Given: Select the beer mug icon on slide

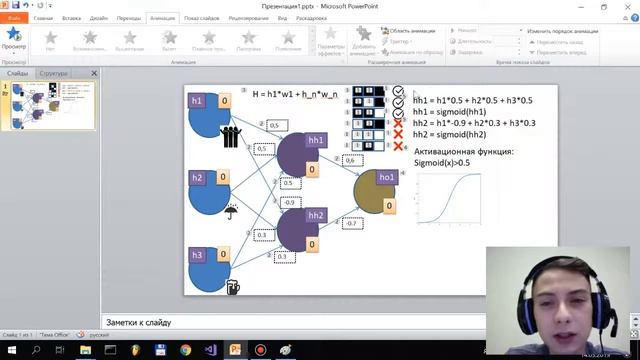Looking at the screenshot, I should (233, 287).
